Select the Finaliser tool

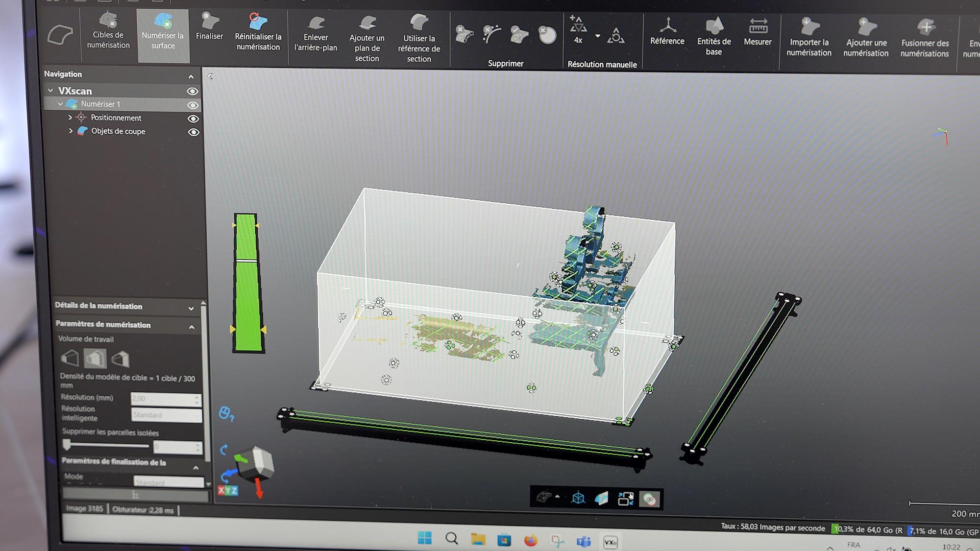209,23
